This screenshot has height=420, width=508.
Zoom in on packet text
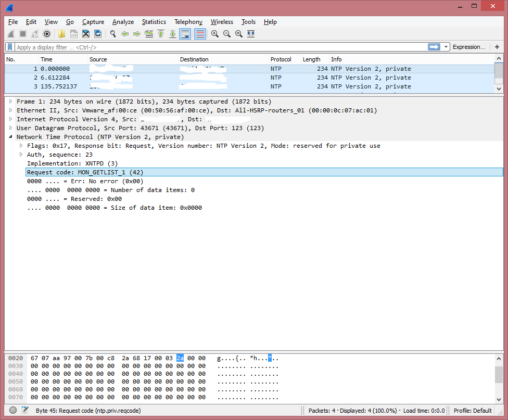coord(215,34)
